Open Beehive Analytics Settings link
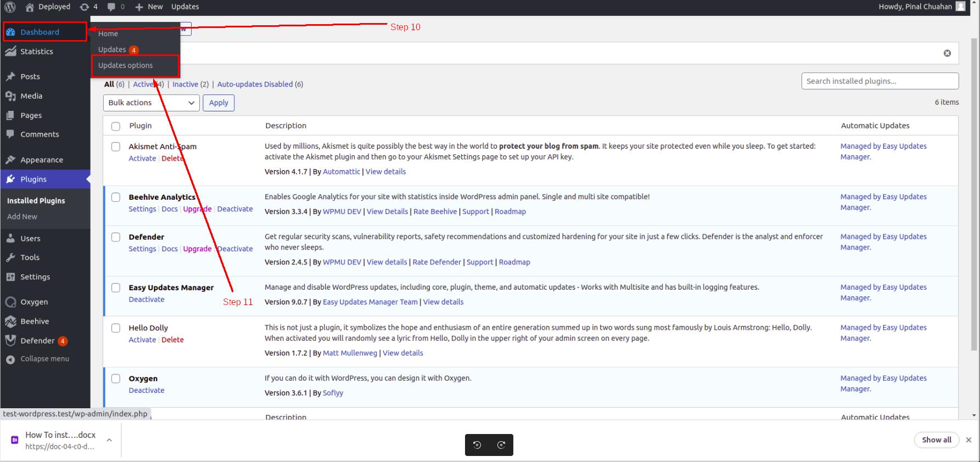The image size is (980, 462). (142, 209)
